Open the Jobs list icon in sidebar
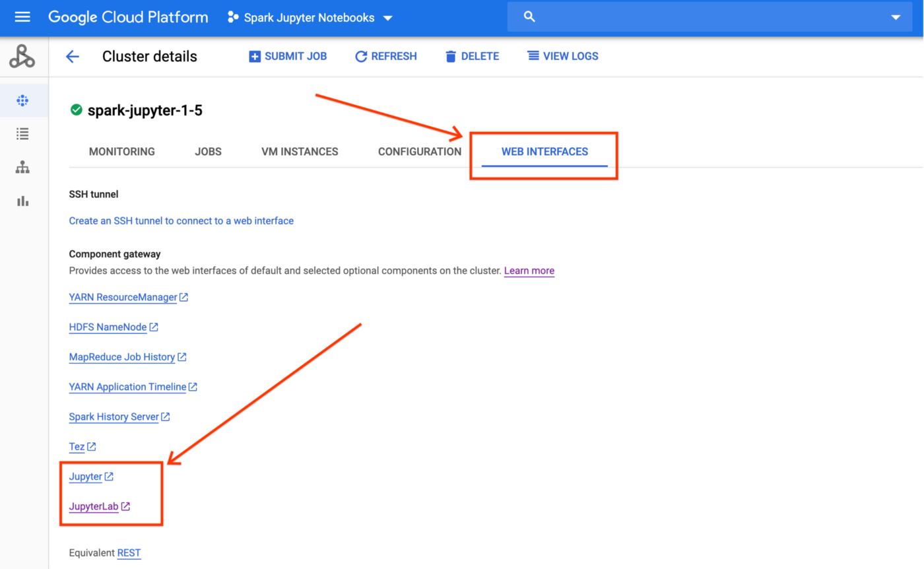Screen dimensions: 924x569 coord(22,134)
